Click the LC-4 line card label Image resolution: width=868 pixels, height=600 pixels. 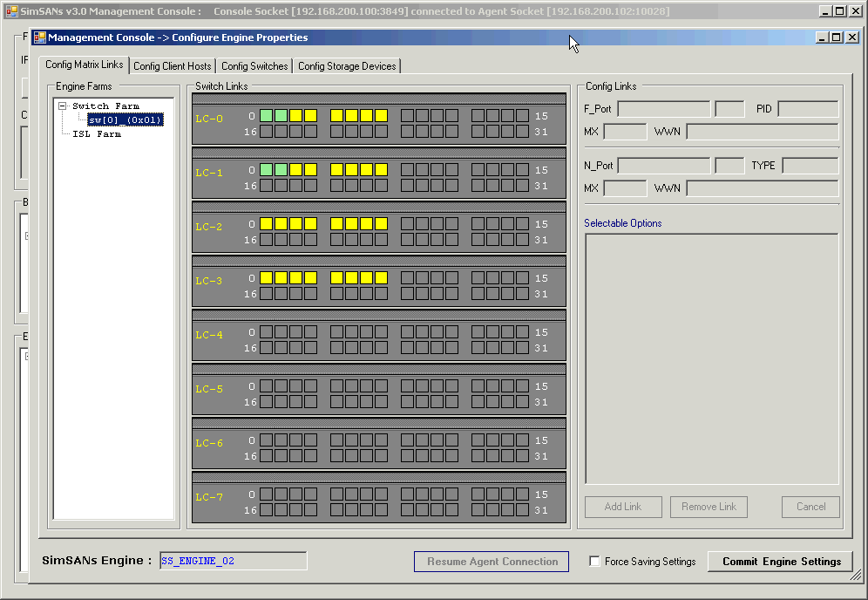209,335
